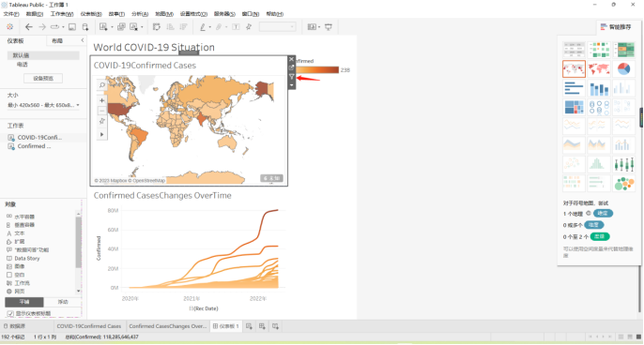Open the Show Me smart recommendation panel
644x345 pixels.
point(616,27)
